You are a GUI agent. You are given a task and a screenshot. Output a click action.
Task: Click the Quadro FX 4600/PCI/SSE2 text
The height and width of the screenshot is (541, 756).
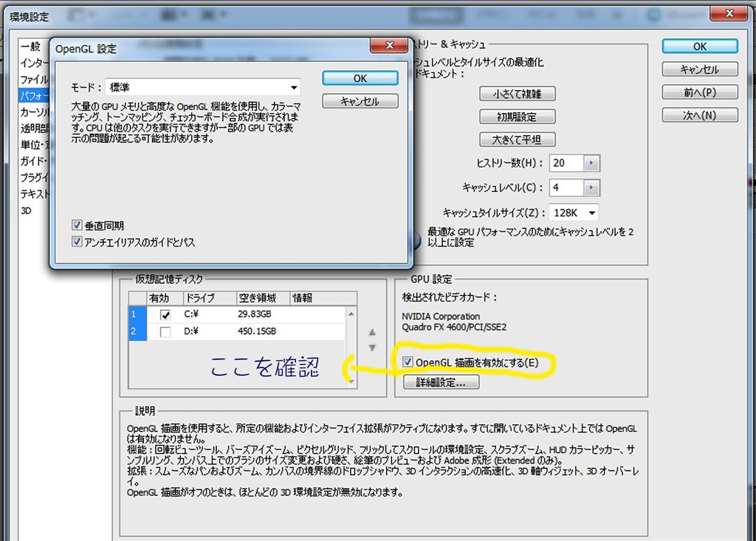(454, 327)
